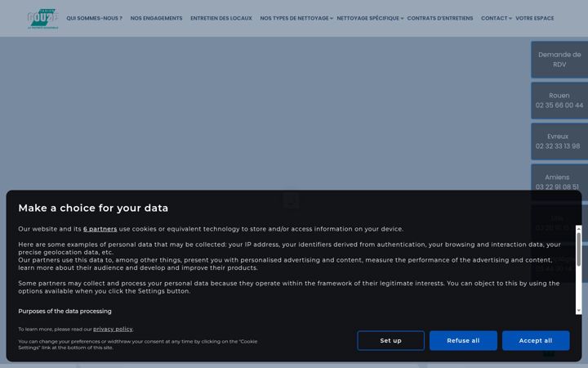Open VOTRE ESPACE link
The width and height of the screenshot is (588, 368).
click(x=534, y=18)
